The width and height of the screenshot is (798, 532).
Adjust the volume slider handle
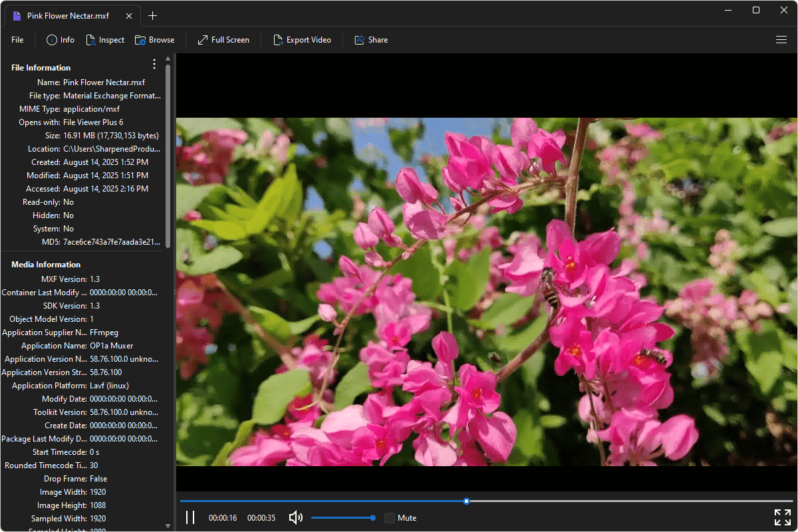pyautogui.click(x=372, y=517)
